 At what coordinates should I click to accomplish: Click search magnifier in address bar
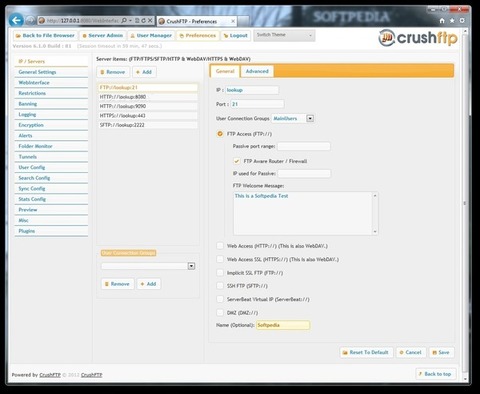tap(124, 21)
